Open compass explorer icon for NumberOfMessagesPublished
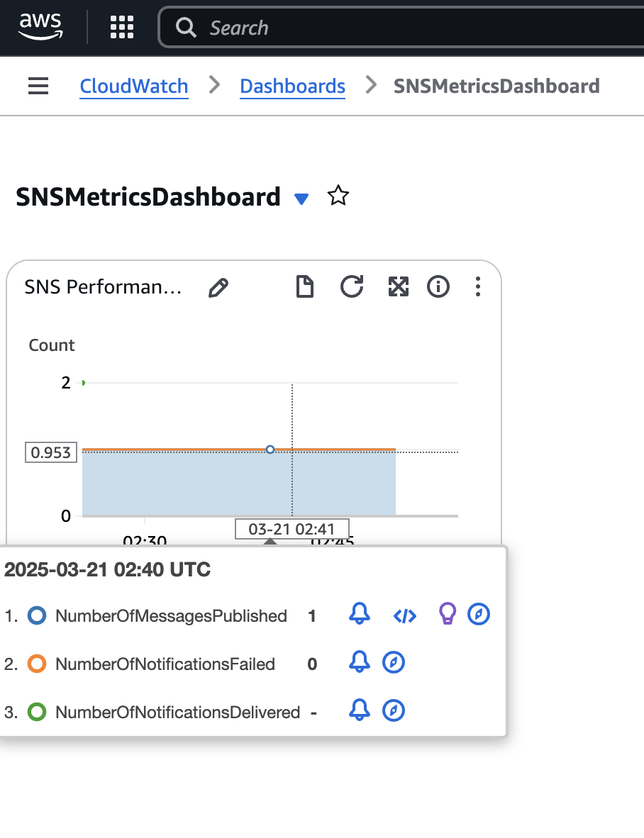 pos(478,614)
